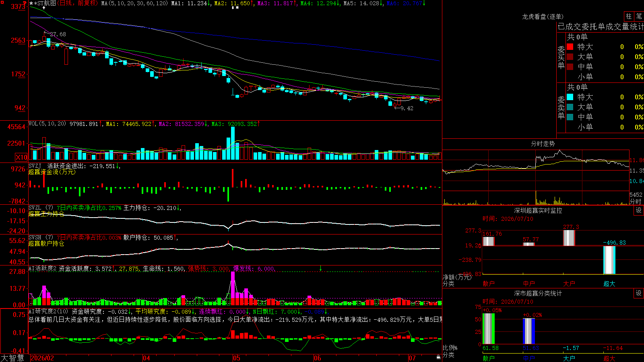Click the dark red 中单 buy-order swatch
Screen dimensions: 644x362
tap(570, 67)
